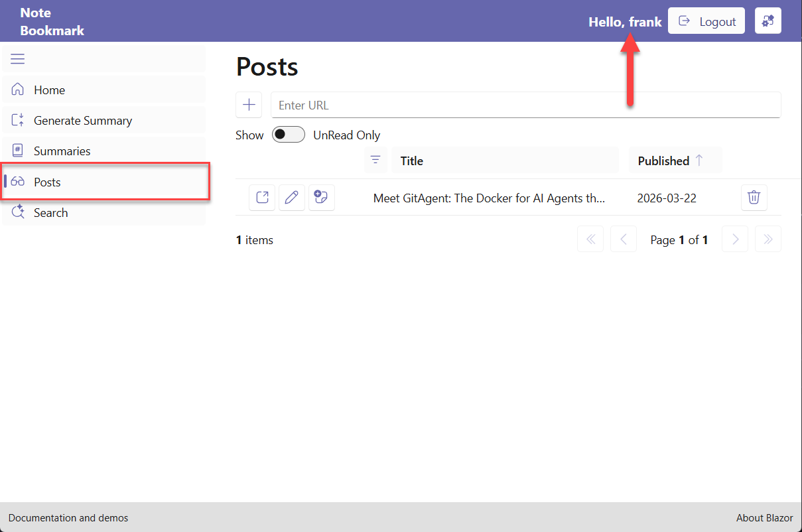Open site settings icon in header

[x=768, y=21]
